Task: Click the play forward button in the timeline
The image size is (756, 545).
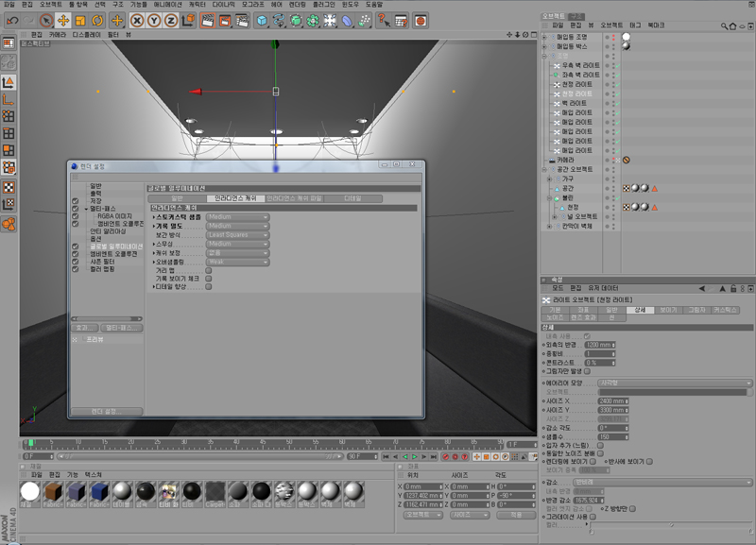Action: point(414,456)
